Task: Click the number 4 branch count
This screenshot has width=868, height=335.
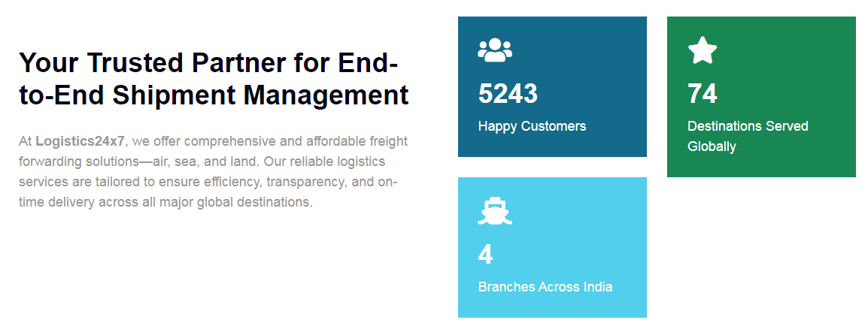Action: [485, 255]
